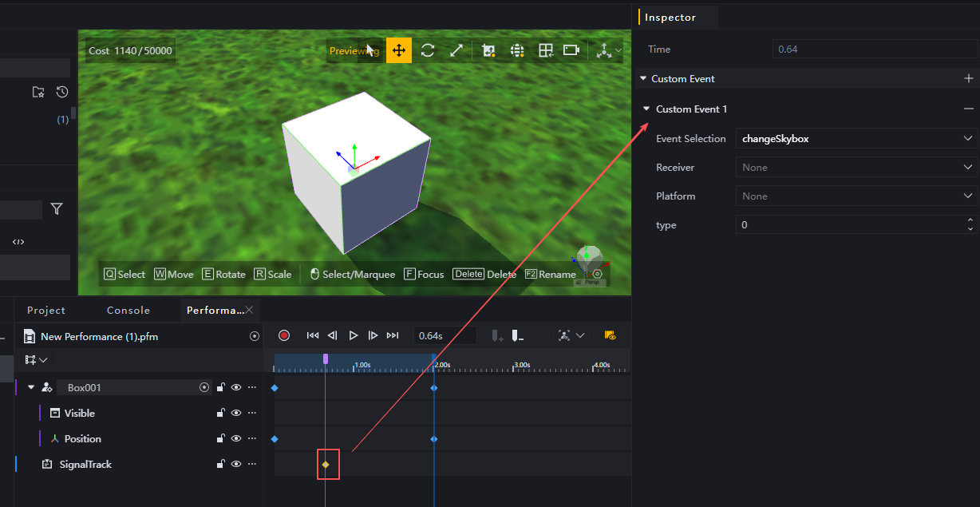Jump to the end of the timeline
Viewport: 980px width, 507px height.
click(393, 336)
